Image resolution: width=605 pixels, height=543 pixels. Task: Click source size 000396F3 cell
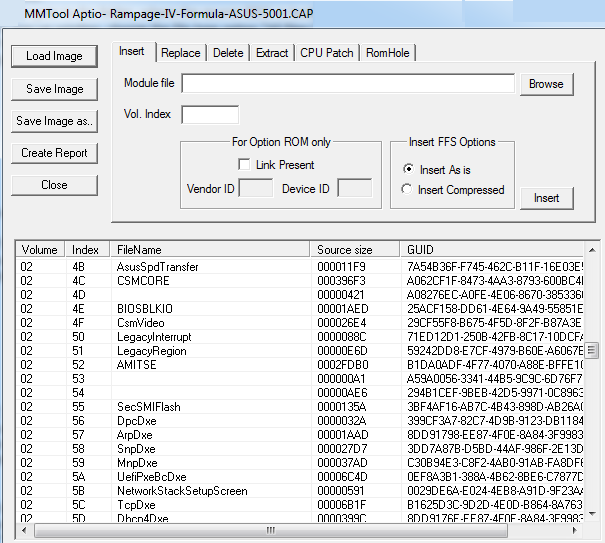(341, 281)
